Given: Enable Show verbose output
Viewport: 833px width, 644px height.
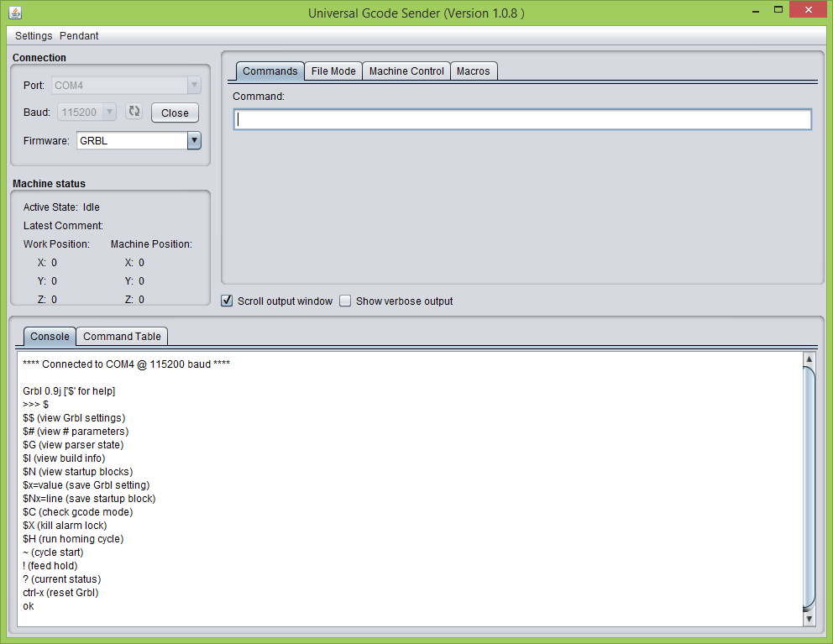Looking at the screenshot, I should tap(345, 301).
